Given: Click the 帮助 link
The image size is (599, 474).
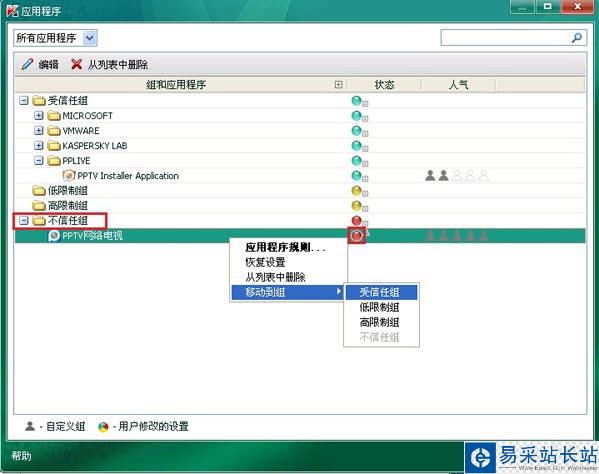Looking at the screenshot, I should (x=21, y=456).
